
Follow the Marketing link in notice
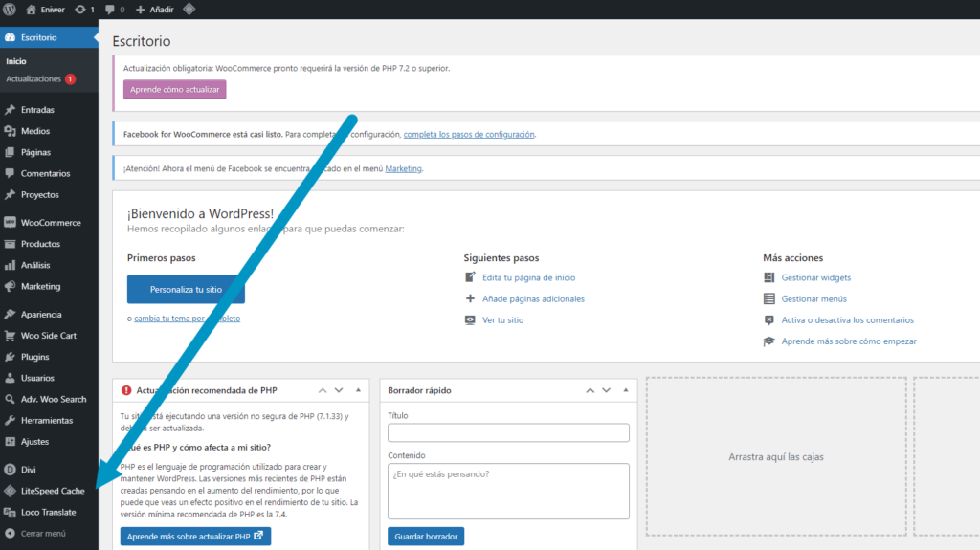click(403, 168)
